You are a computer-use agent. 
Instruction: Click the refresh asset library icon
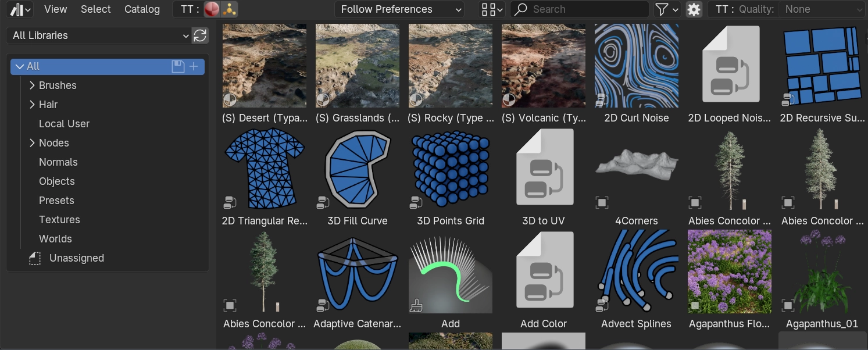pyautogui.click(x=200, y=35)
